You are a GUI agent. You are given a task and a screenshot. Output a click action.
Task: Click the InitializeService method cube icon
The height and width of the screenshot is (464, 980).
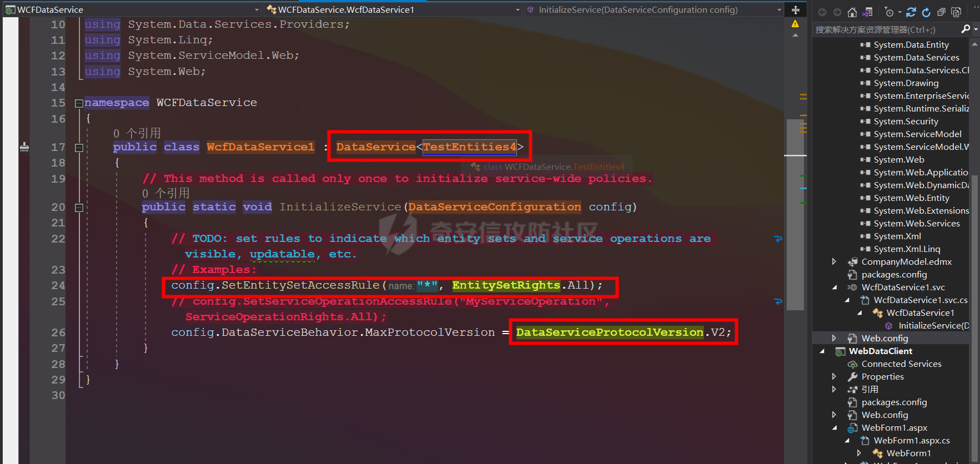click(x=889, y=326)
